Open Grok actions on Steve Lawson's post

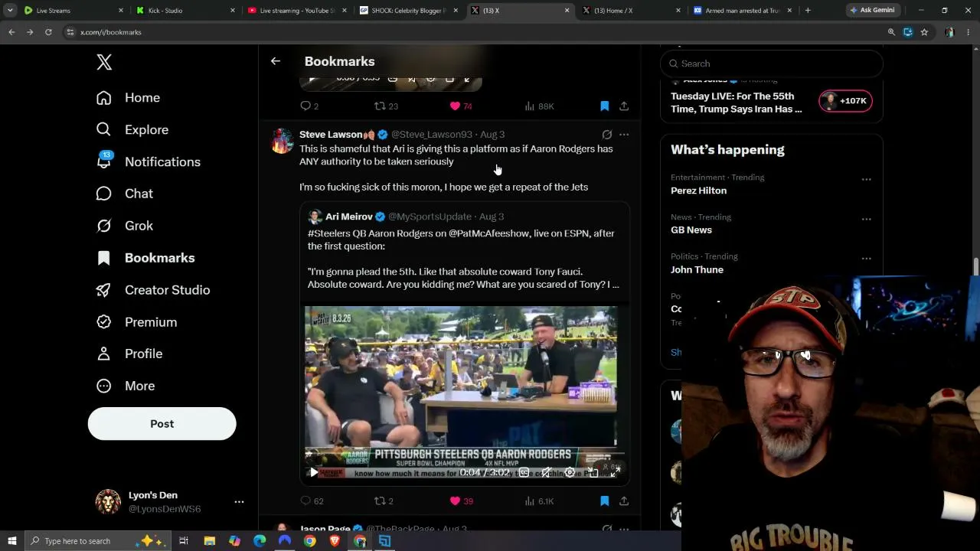tap(606, 135)
